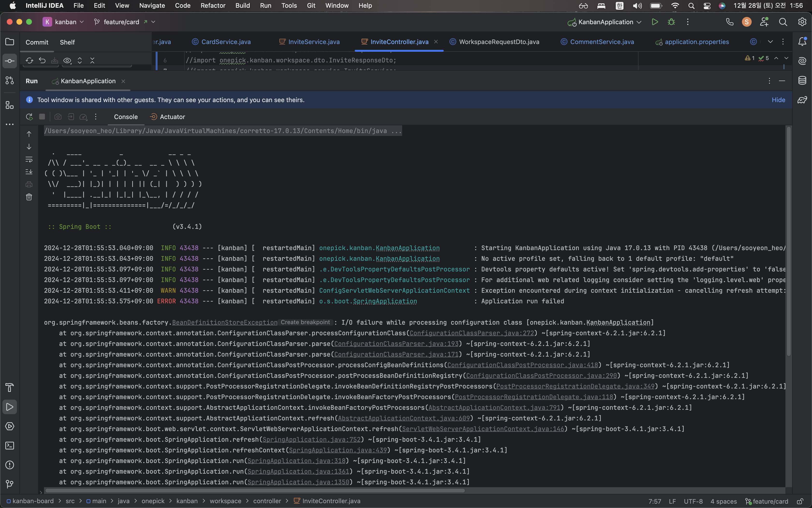The height and width of the screenshot is (508, 812).
Task: Open the Commit tool window icon
Action: pyautogui.click(x=10, y=61)
